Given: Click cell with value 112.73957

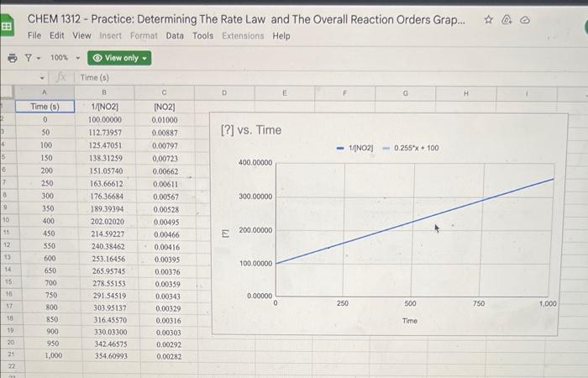Looking at the screenshot, I should click(105, 133).
